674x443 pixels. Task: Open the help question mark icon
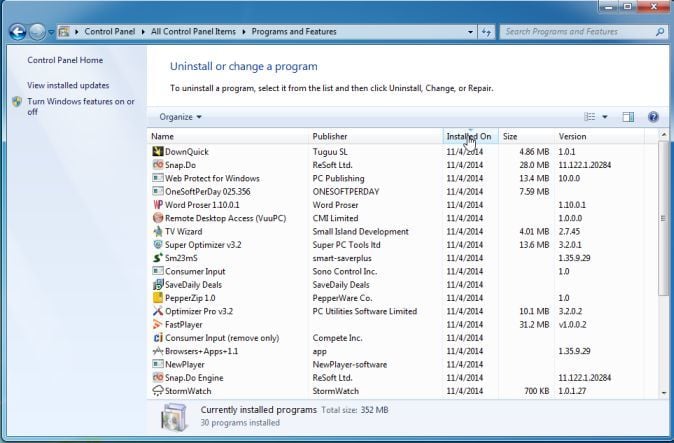[653, 117]
